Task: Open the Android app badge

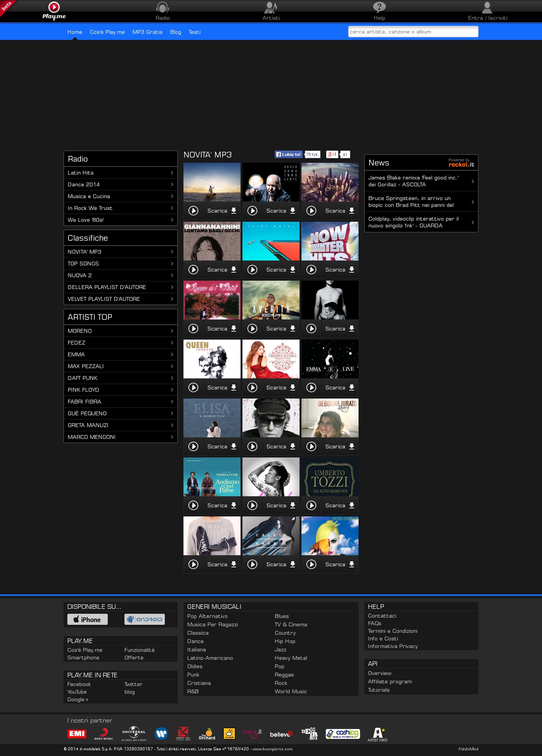Action: [145, 619]
